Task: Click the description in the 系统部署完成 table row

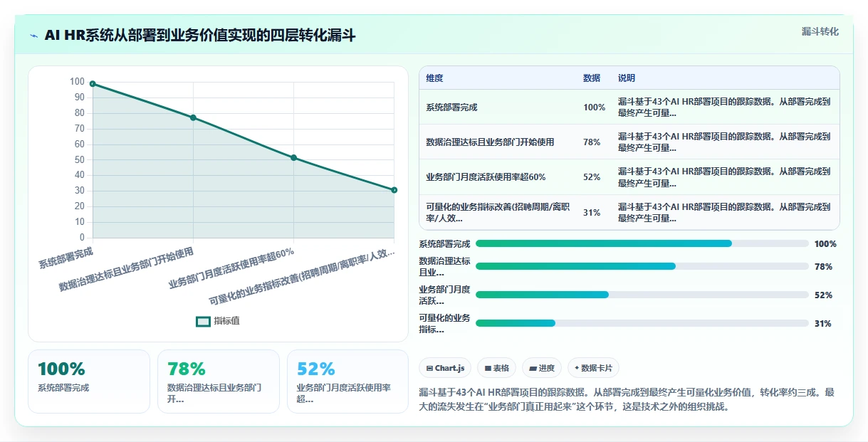Action: click(x=724, y=107)
